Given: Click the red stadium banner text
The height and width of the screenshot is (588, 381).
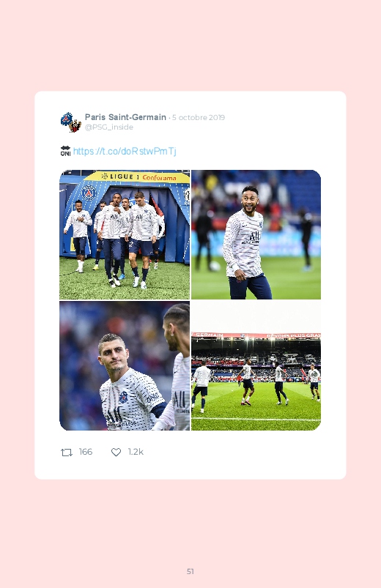Looking at the screenshot, I should coord(256,335).
